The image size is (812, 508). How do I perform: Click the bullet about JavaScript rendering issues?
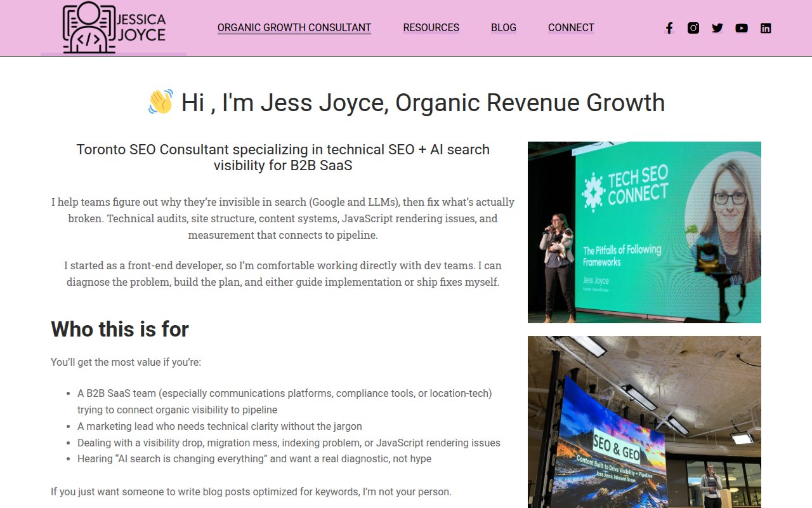click(x=289, y=443)
